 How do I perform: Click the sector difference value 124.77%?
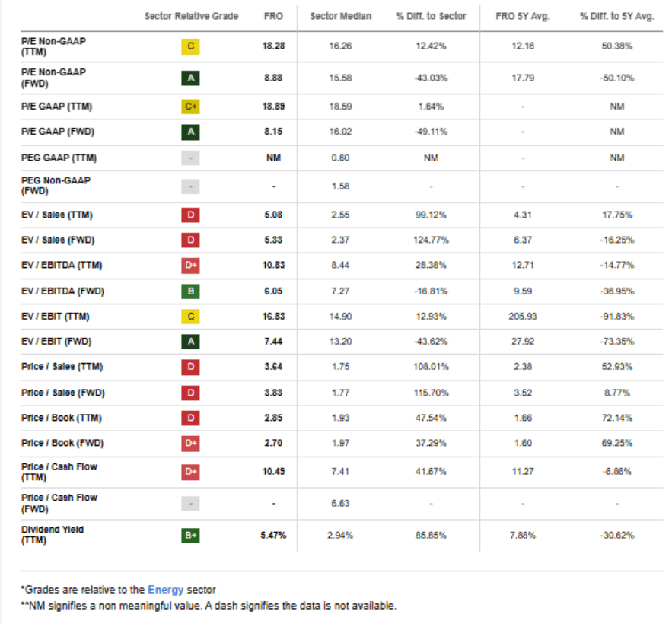(x=431, y=240)
